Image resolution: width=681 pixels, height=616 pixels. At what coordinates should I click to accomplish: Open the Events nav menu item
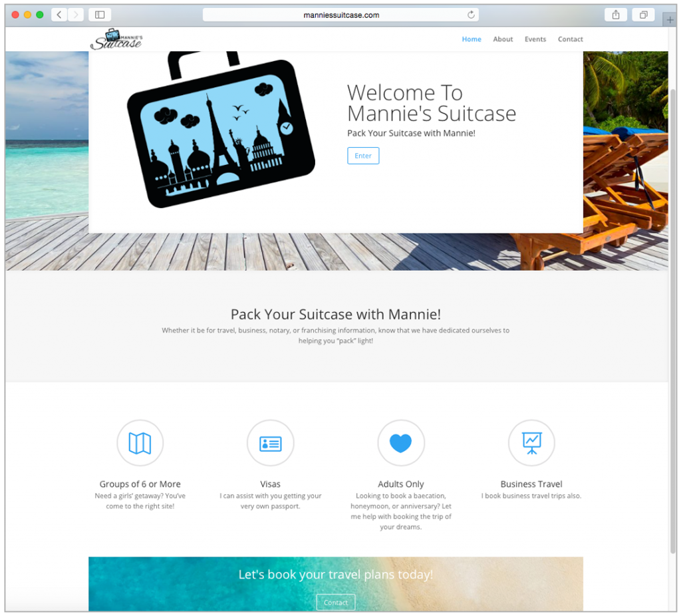pos(535,39)
